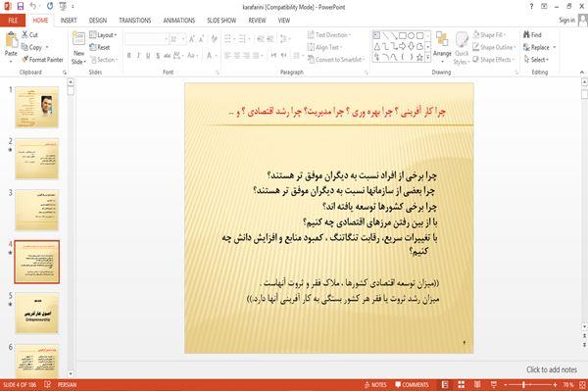
Task: Click the Redo arrow in quick access
Action: [50, 6]
